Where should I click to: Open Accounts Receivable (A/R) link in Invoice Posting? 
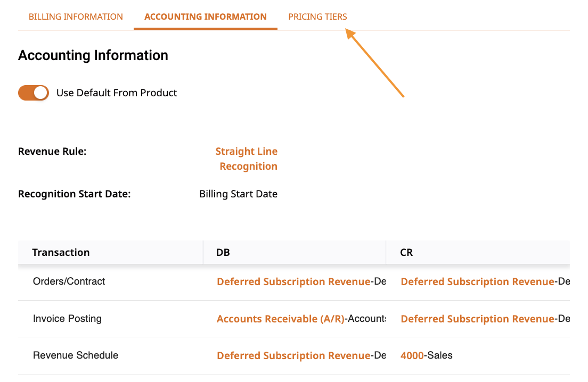(x=281, y=319)
